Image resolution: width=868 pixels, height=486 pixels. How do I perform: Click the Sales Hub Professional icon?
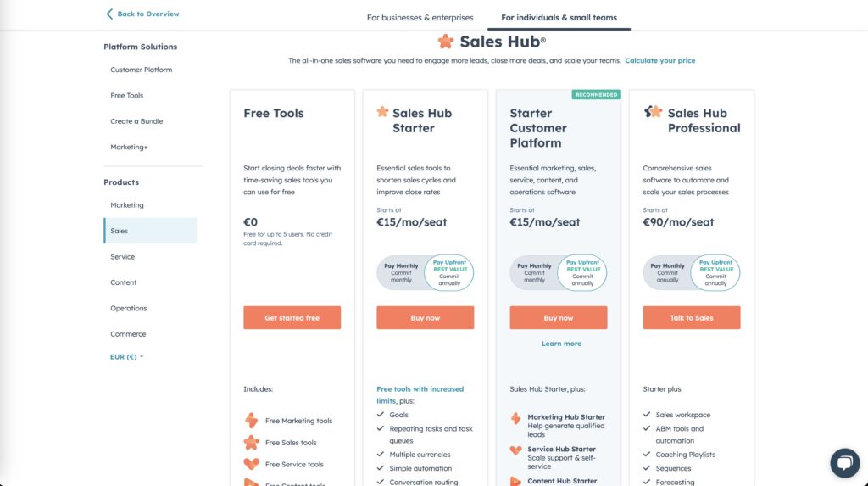[653, 111]
